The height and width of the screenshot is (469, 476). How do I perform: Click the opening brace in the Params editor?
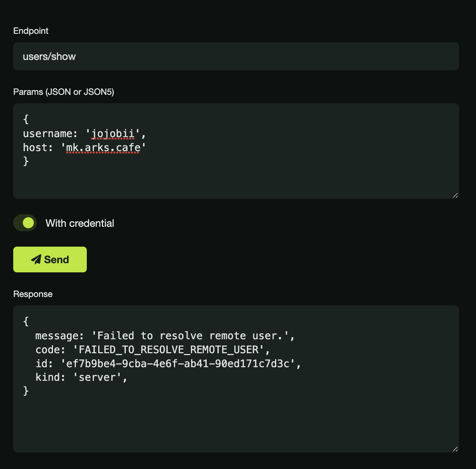[x=25, y=119]
